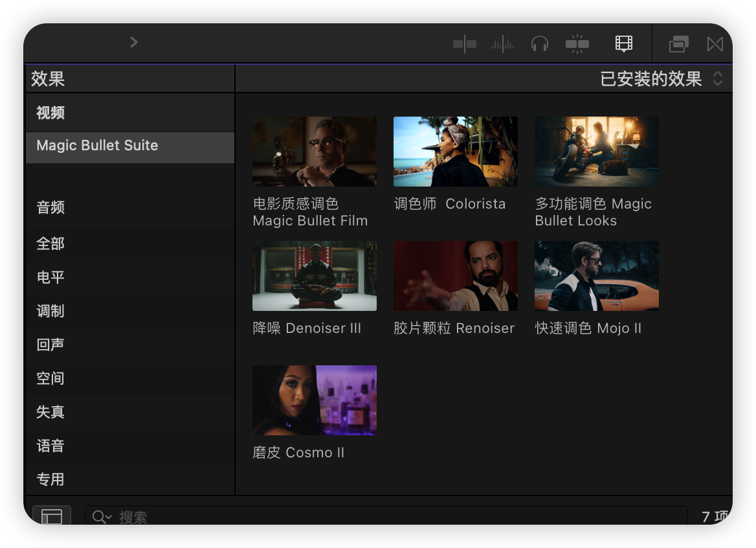Click the forward chevron arrow in toolbar
The image size is (756, 548).
pyautogui.click(x=134, y=43)
